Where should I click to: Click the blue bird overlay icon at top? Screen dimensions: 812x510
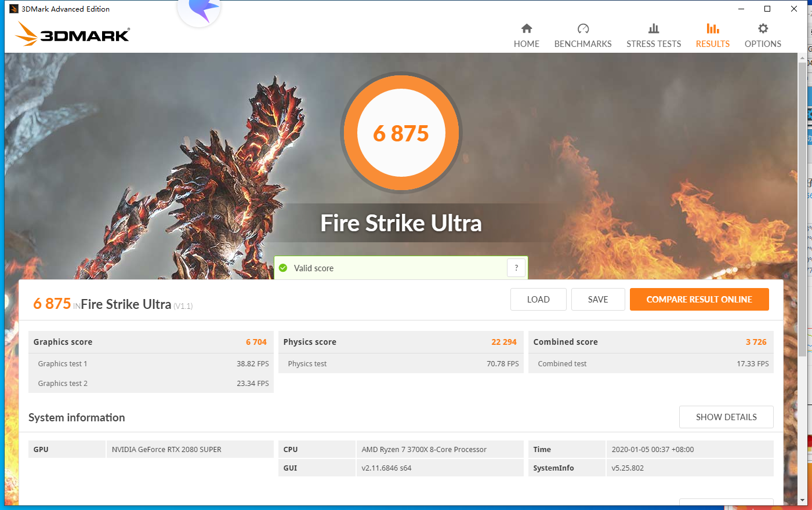tap(200, 12)
